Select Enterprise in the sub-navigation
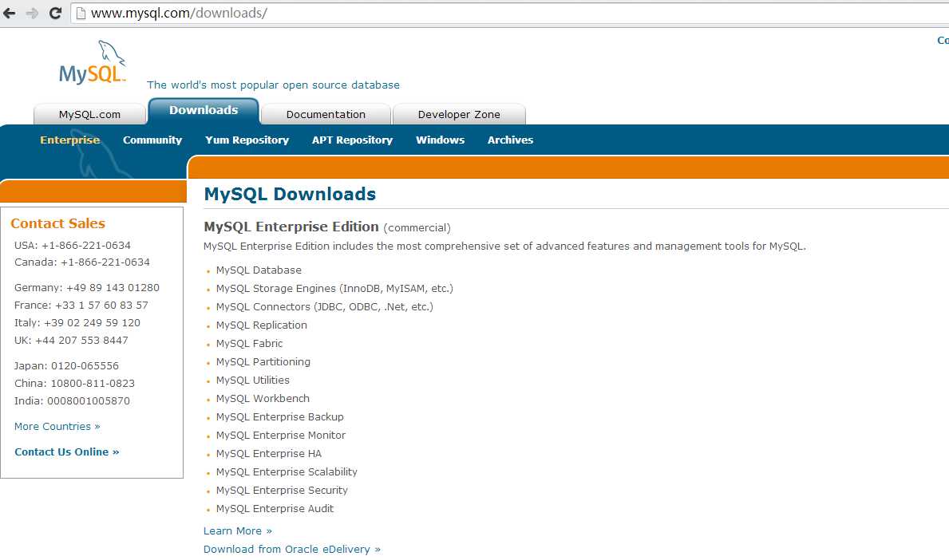 [69, 140]
